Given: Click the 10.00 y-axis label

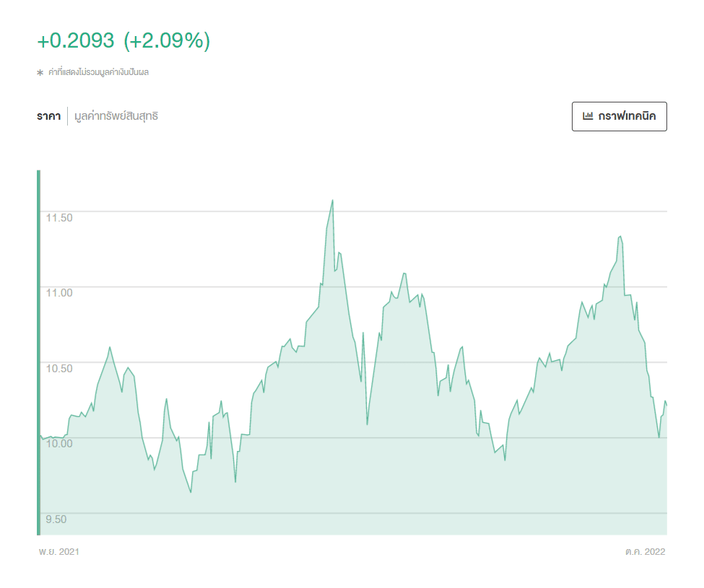Looking at the screenshot, I should 59,443.
